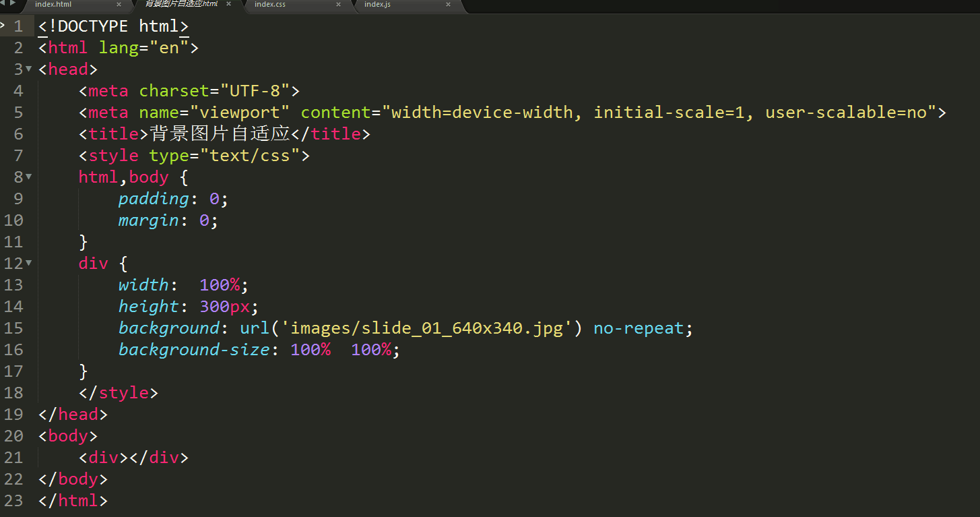
Task: Click the no-repeat keyword
Action: pos(639,328)
